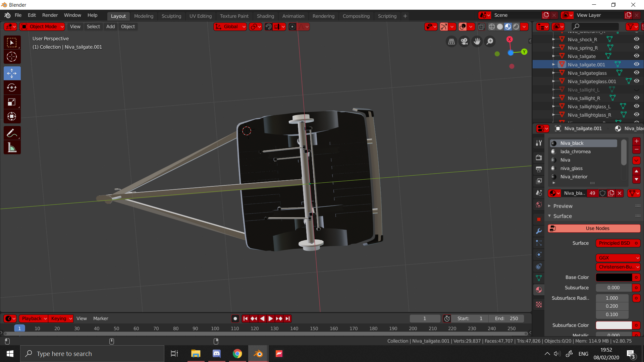
Task: Select the Move tool in toolbar
Action: click(x=12, y=73)
